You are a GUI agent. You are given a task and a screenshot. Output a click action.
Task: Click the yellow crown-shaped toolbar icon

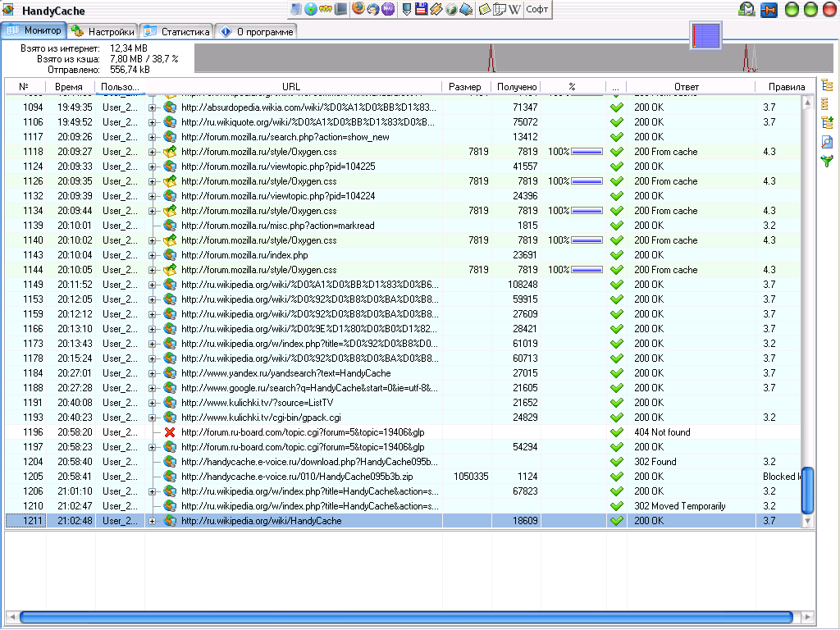point(326,8)
